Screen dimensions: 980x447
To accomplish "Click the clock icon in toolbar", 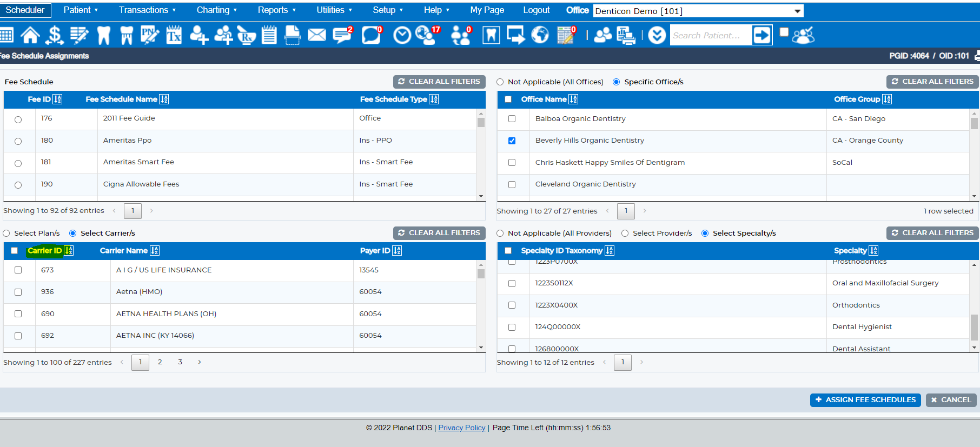I will (x=402, y=35).
